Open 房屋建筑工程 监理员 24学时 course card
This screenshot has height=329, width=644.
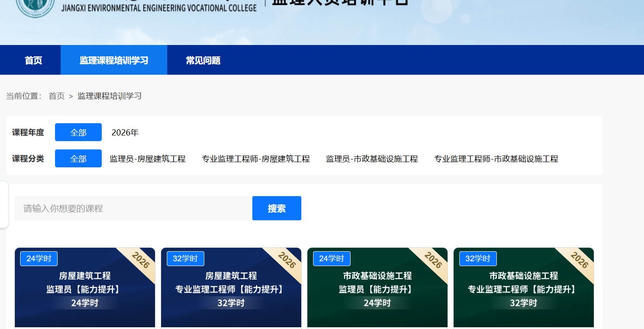click(x=85, y=288)
